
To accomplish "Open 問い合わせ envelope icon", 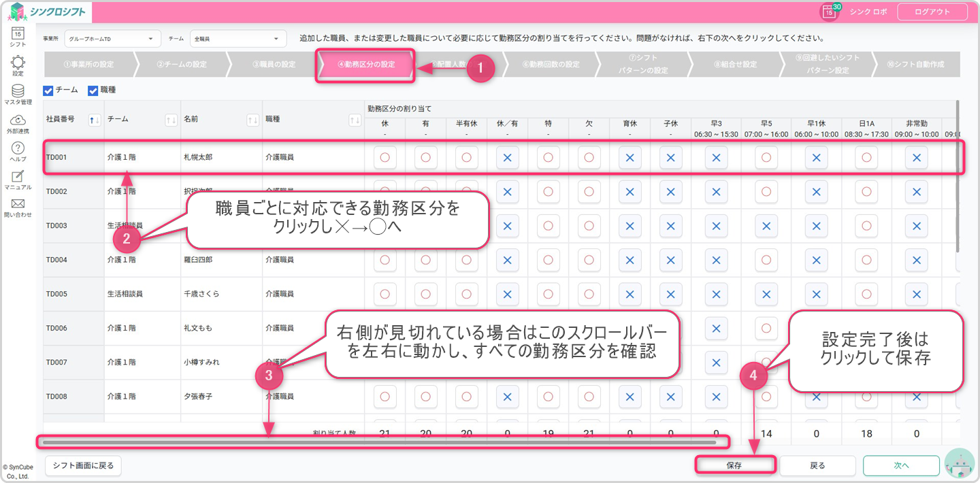I will pyautogui.click(x=18, y=206).
